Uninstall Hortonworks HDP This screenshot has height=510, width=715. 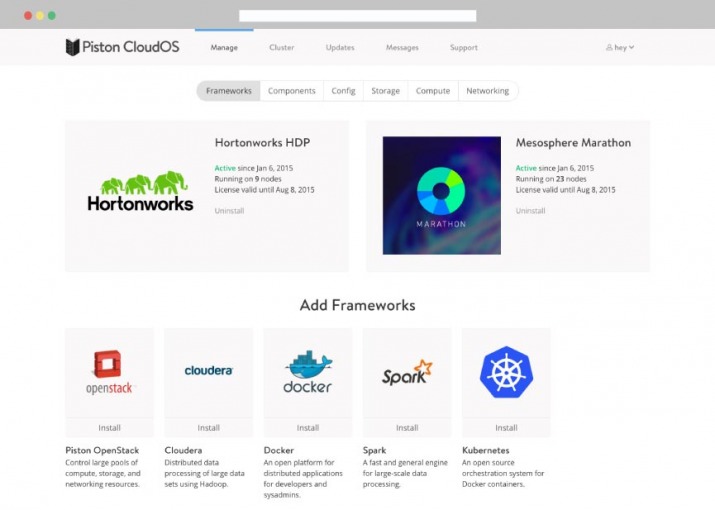pos(229,211)
